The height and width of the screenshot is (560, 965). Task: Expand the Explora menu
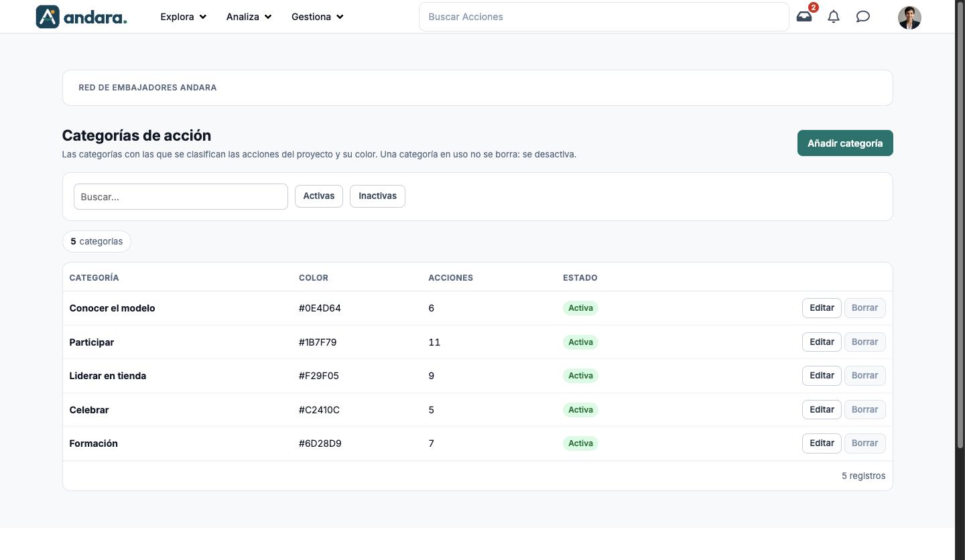pyautogui.click(x=184, y=17)
